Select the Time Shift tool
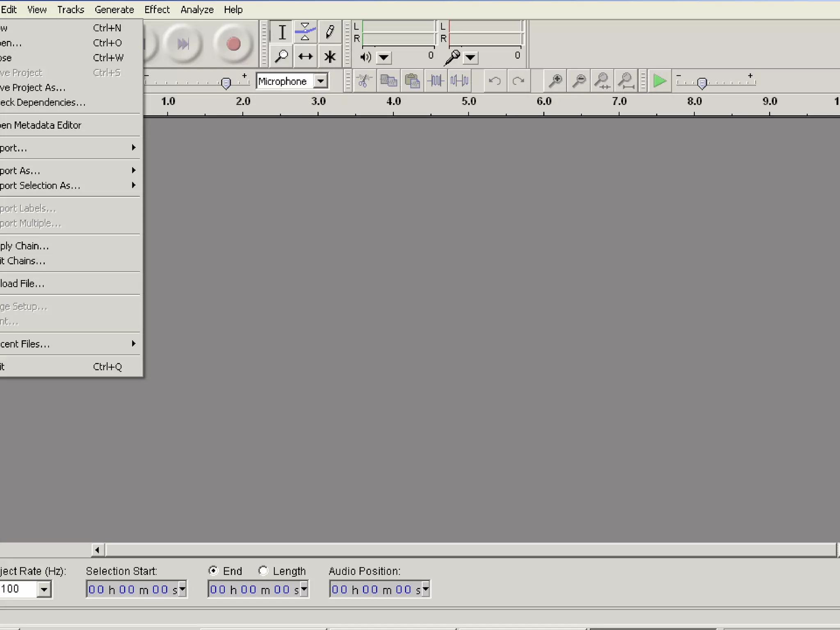This screenshot has height=630, width=840. tap(305, 56)
